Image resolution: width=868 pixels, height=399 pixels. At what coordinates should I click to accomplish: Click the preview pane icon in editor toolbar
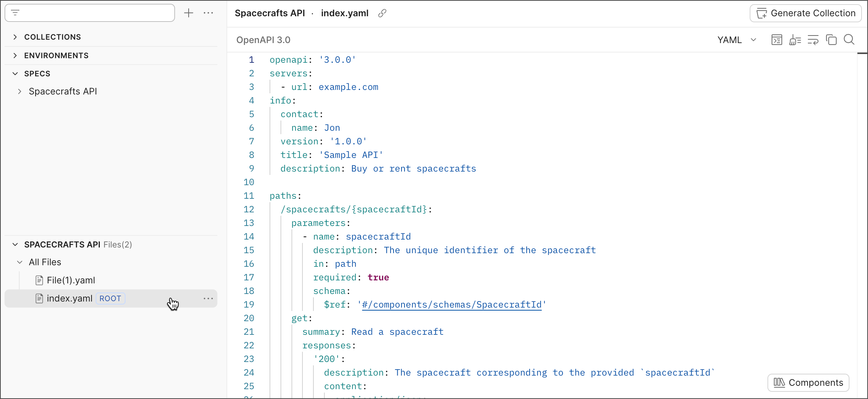coord(777,40)
